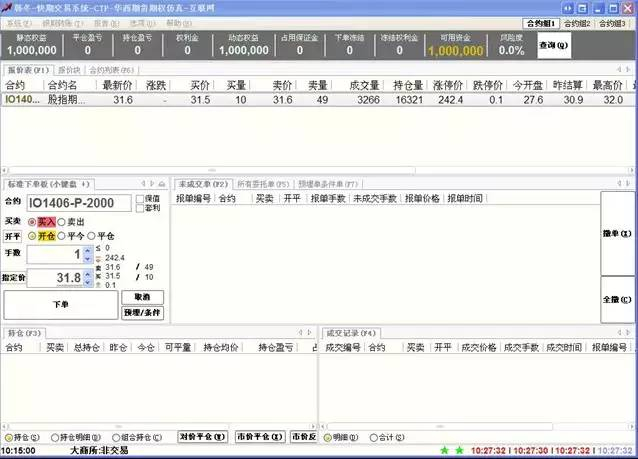Select the 持仓明细 radio button
This screenshot has width=638, height=459.
(55, 437)
